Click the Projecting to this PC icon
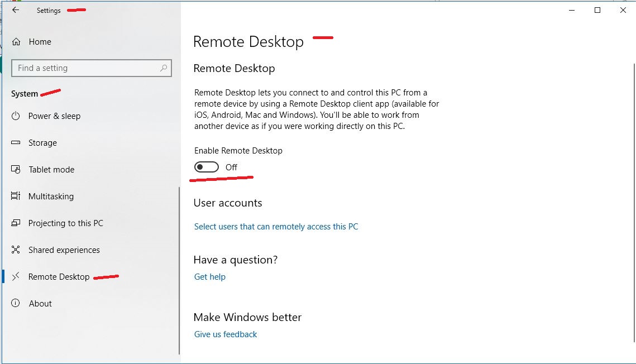The image size is (636, 364). pyautogui.click(x=16, y=223)
